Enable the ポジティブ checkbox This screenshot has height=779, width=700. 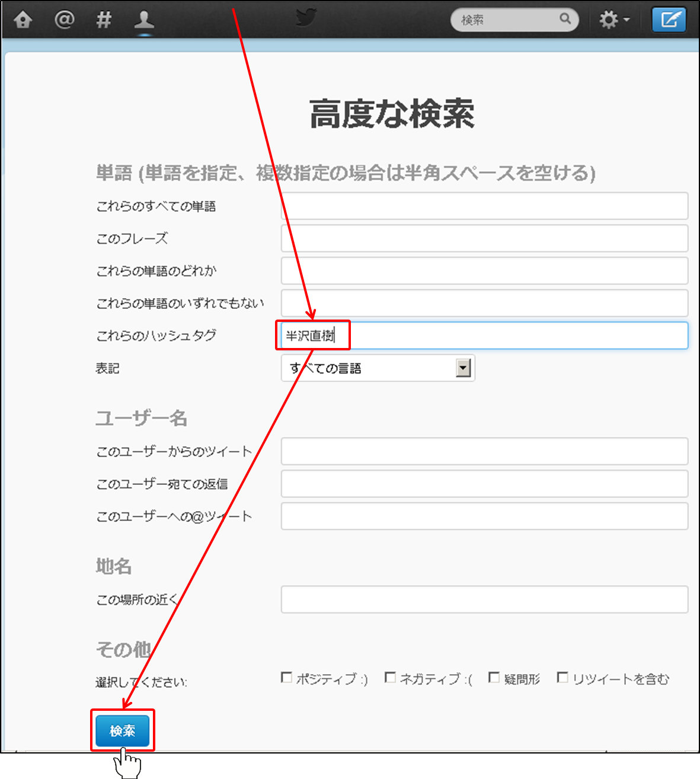(x=287, y=677)
